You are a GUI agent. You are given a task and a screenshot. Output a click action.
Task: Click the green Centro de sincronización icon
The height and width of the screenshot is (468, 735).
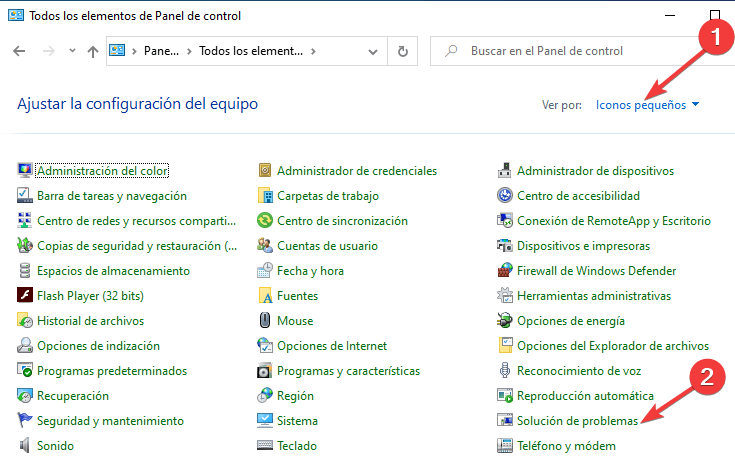(265, 220)
